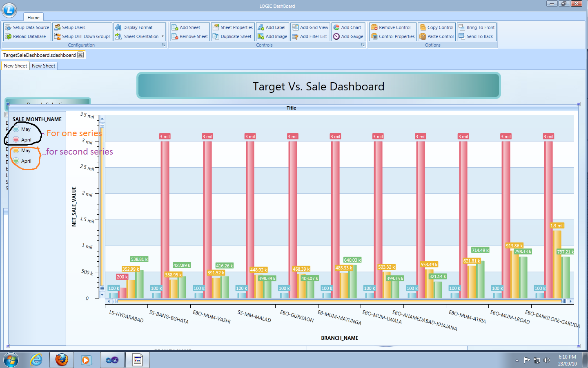The width and height of the screenshot is (588, 368).
Task: Open Firefox from the taskbar
Action: point(62,360)
